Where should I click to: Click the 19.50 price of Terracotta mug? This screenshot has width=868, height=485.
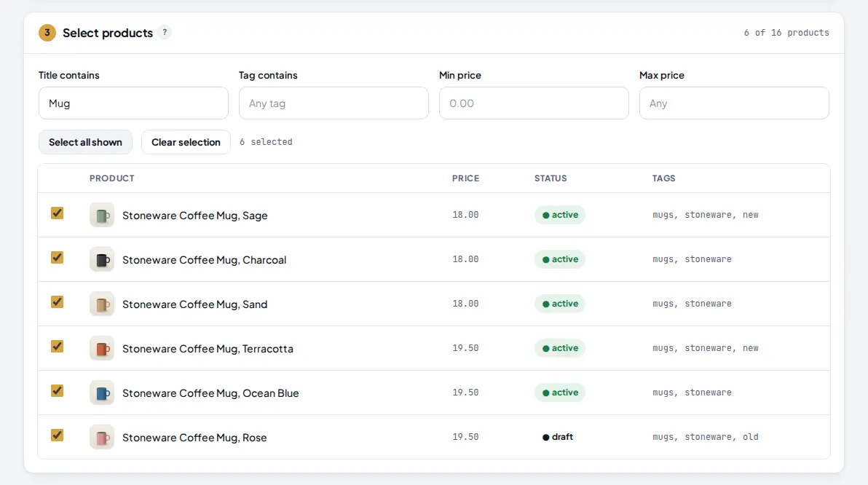tap(465, 347)
